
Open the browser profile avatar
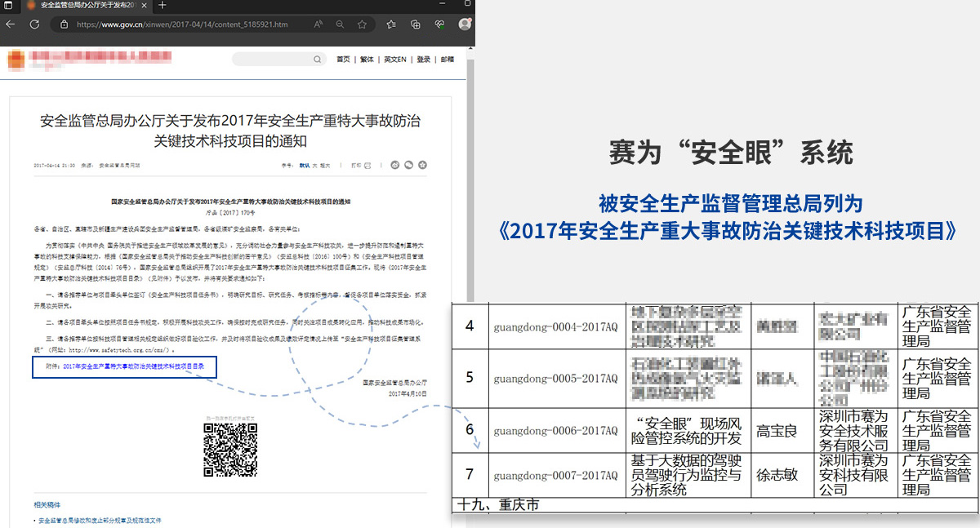[x=465, y=24]
